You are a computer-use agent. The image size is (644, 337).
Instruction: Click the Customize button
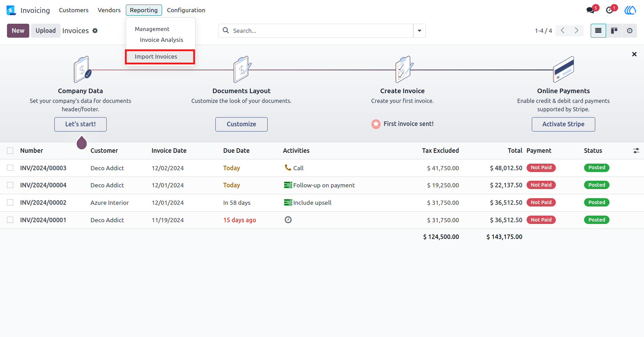point(242,124)
